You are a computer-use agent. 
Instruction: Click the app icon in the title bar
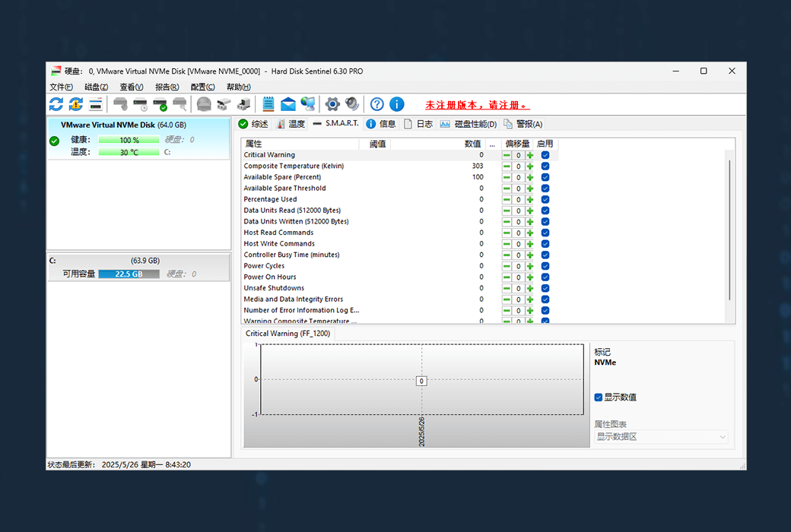pyautogui.click(x=56, y=71)
